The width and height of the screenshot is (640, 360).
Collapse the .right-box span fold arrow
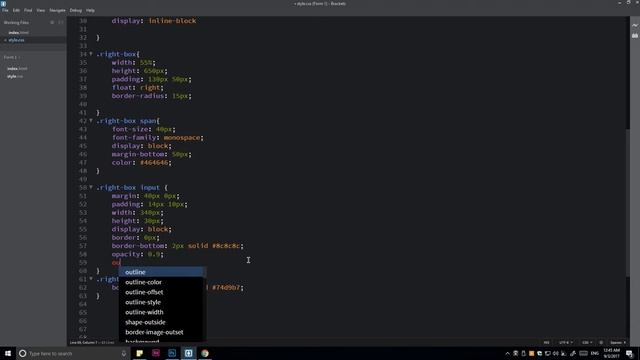[91, 121]
